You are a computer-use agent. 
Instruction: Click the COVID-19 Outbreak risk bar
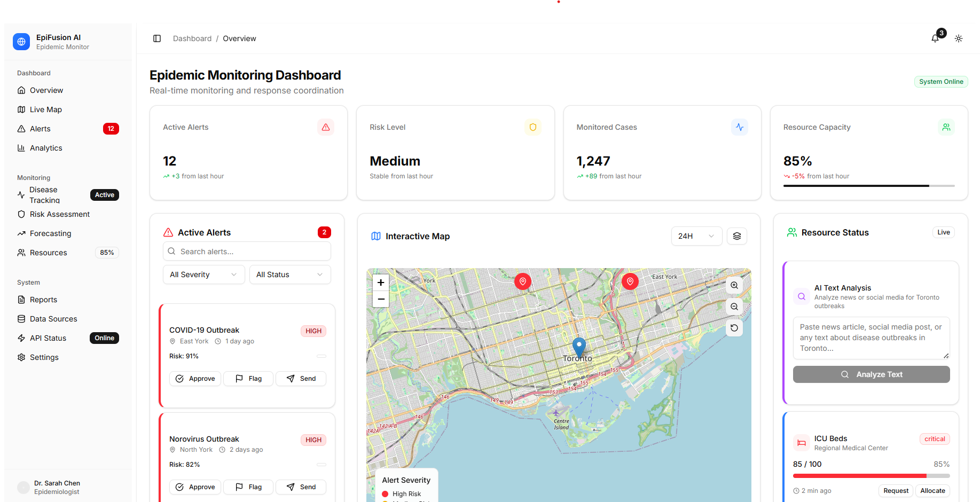point(322,356)
